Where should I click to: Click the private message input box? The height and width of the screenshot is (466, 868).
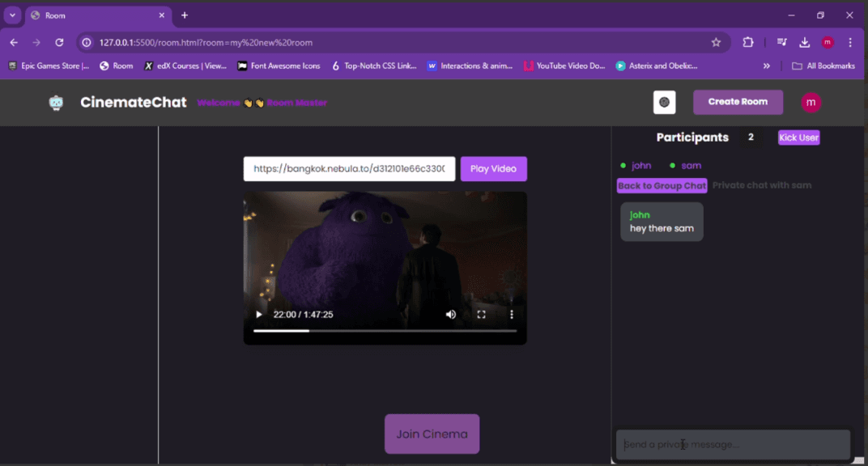point(733,444)
